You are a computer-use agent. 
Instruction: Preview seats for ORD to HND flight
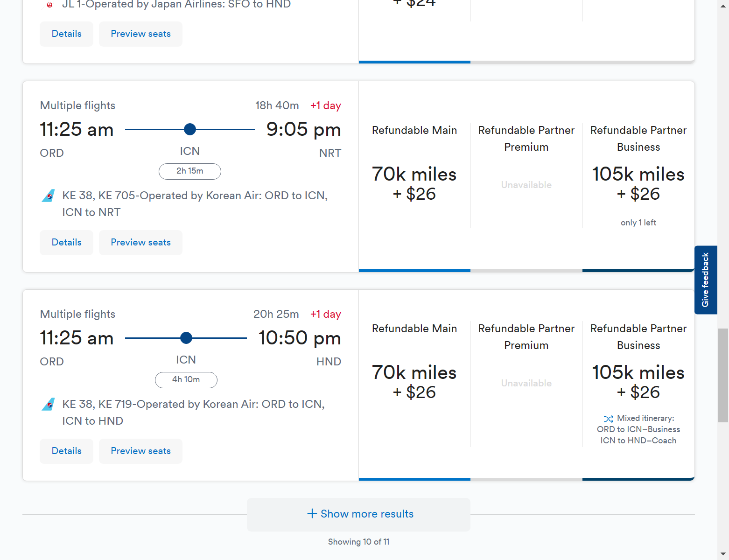(x=140, y=451)
